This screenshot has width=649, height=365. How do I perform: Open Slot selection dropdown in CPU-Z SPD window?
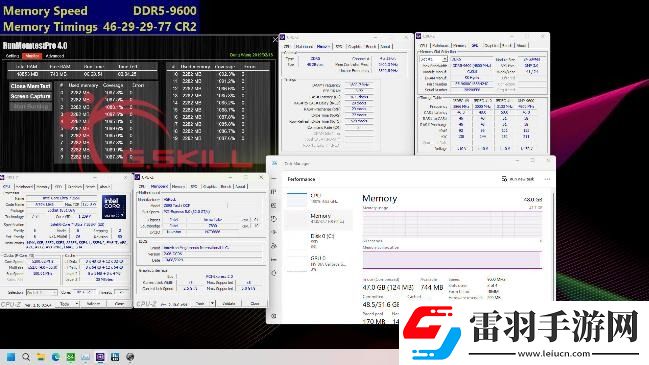coord(433,60)
